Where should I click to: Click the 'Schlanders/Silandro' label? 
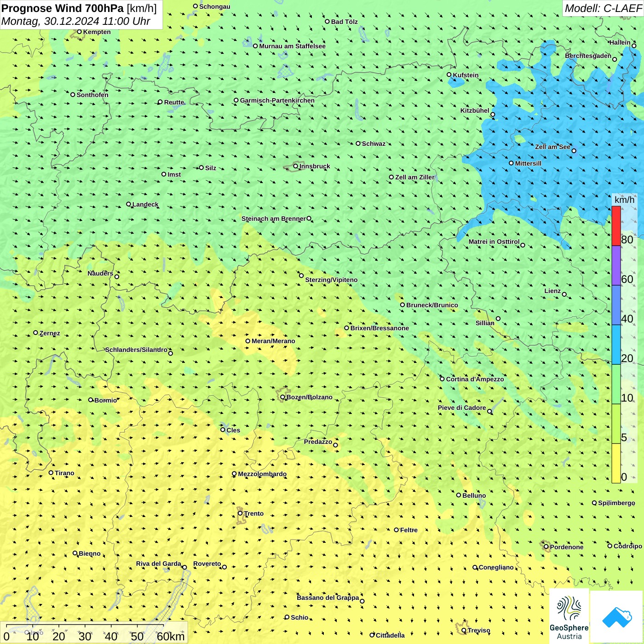coord(136,350)
